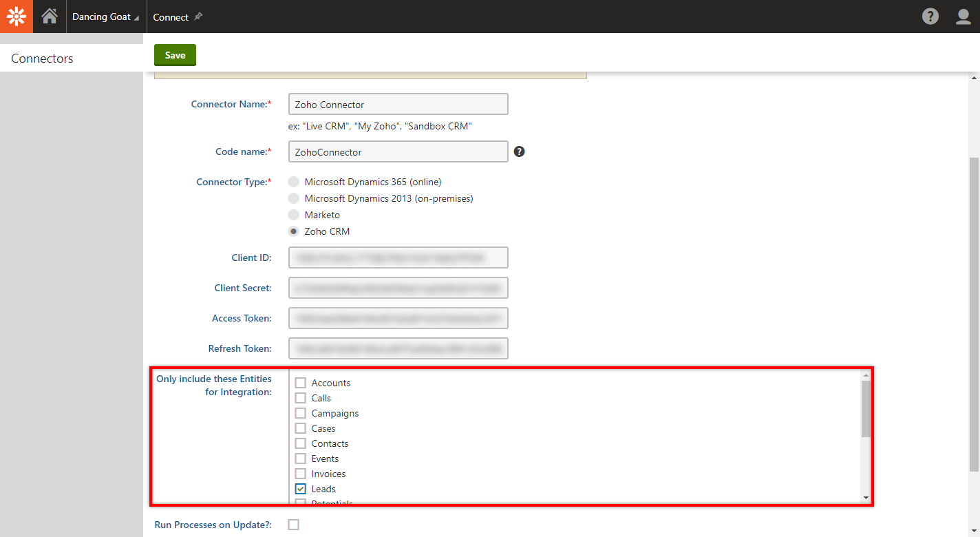
Task: Check the Campaigns entity
Action: pyautogui.click(x=301, y=413)
